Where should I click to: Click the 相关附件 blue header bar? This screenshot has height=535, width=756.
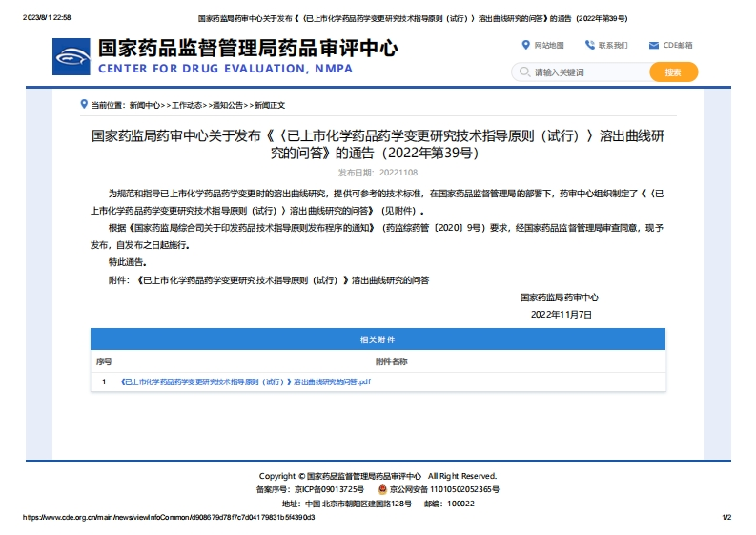coord(378,340)
